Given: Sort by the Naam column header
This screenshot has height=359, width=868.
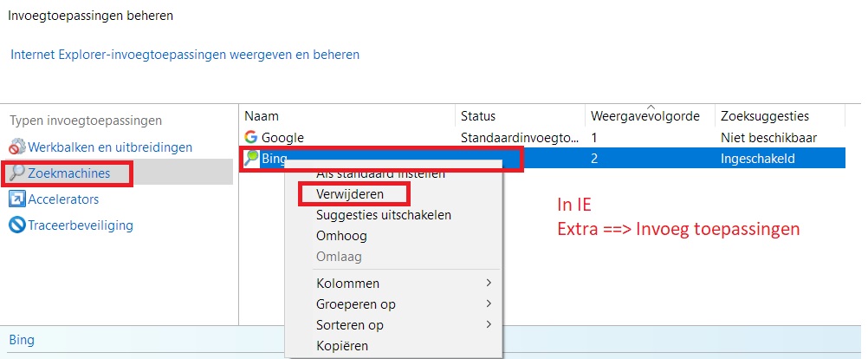Looking at the screenshot, I should click(x=347, y=116).
